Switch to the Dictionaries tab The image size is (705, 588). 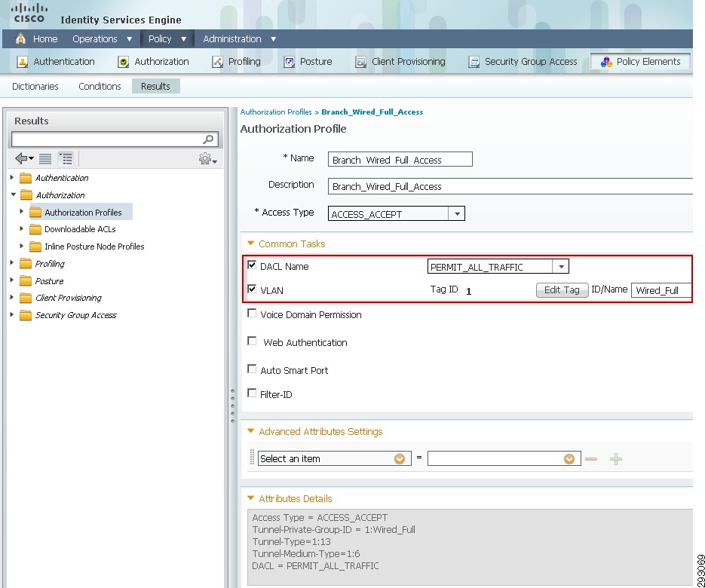coord(35,86)
